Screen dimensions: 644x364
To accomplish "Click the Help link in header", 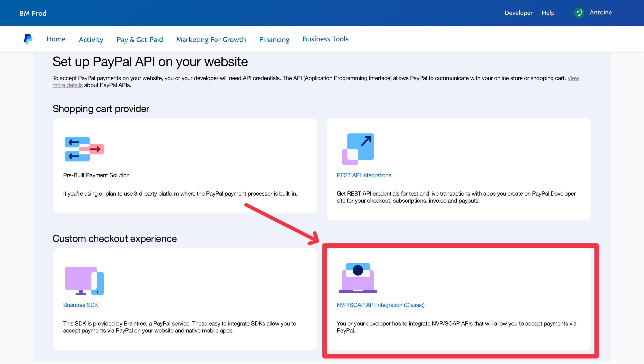I will [548, 13].
